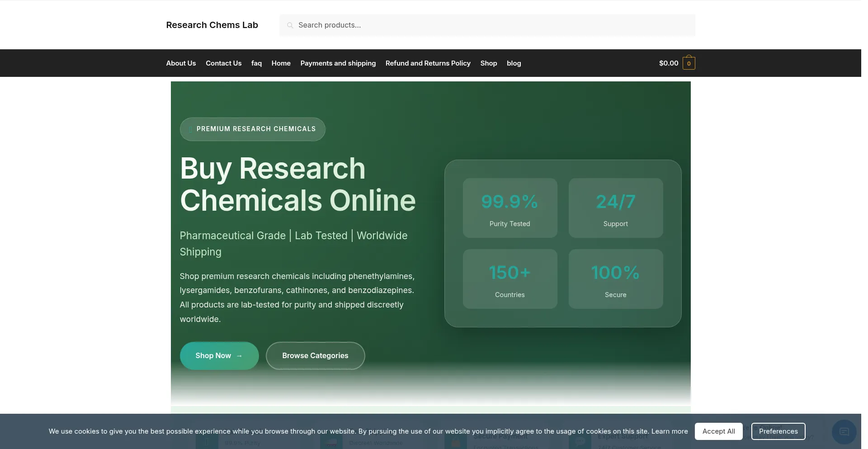
Task: Open Payments and shipping page
Action: (338, 63)
